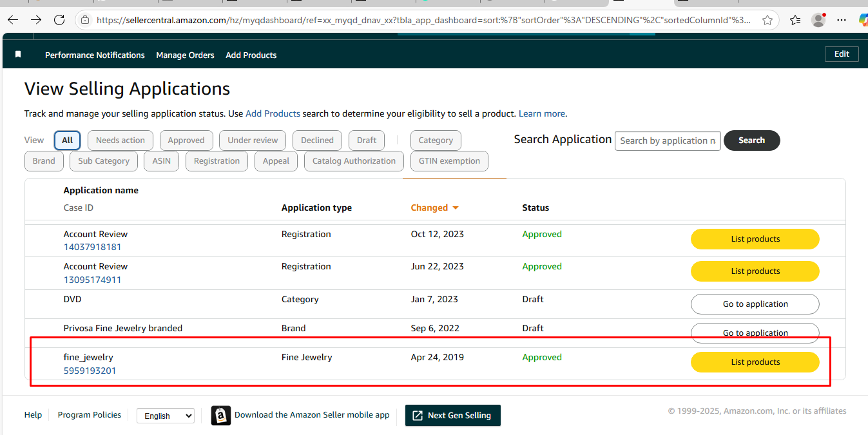
Task: Click the fine_jewelry application name
Action: (x=88, y=358)
